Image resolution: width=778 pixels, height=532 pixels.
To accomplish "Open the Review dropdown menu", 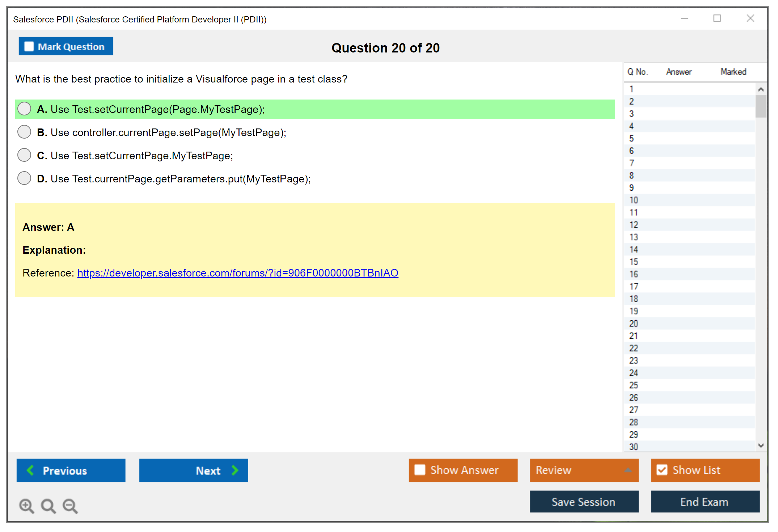I will point(628,470).
